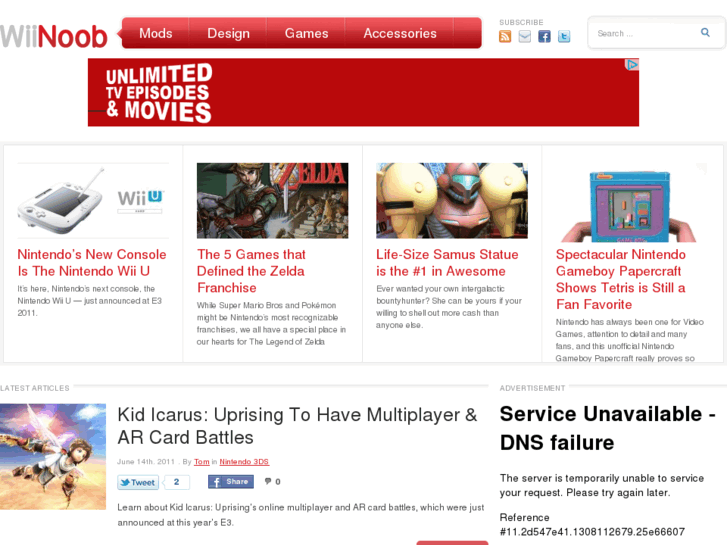This screenshot has height=545, width=727.
Task: Open the Gameboy papercraft thumbnail
Action: click(x=631, y=203)
